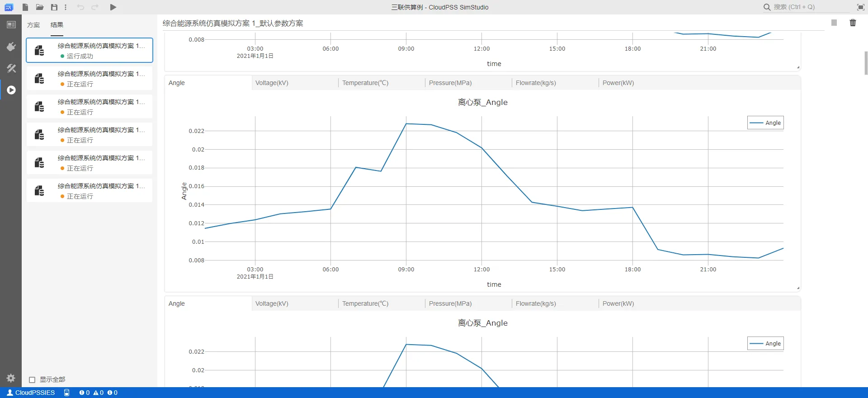The width and height of the screenshot is (868, 398).
Task: Select the second 正在运行 simulation entry
Action: pyautogui.click(x=90, y=106)
